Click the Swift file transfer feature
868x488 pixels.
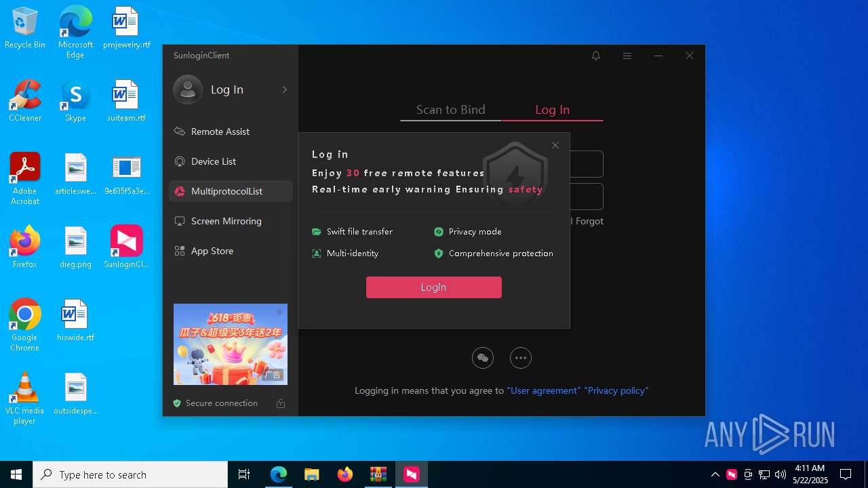click(x=353, y=232)
